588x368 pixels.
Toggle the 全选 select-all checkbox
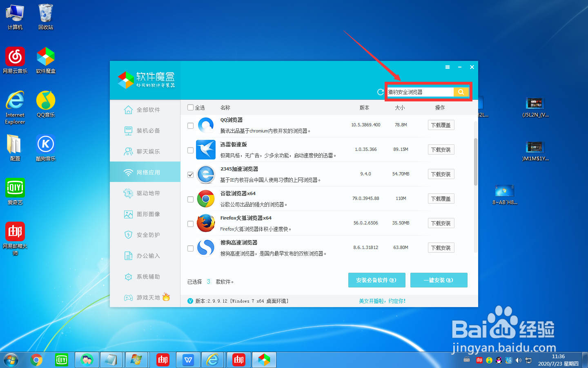pos(190,108)
